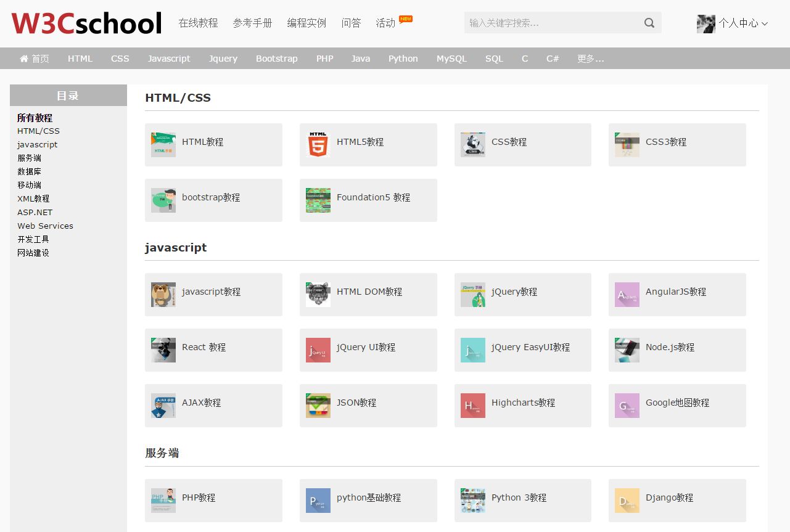Screen dimensions: 790x532
Task: Open Web Services in the sidebar directory
Action: [x=45, y=226]
